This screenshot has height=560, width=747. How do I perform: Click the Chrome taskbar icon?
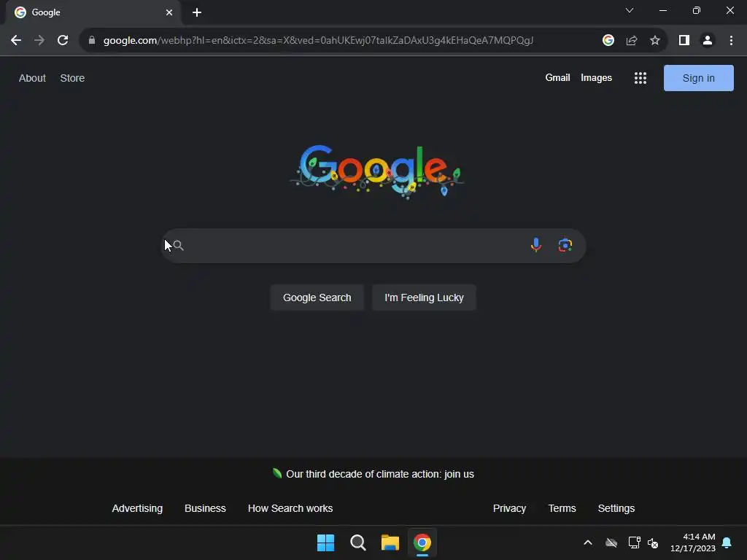tap(422, 542)
